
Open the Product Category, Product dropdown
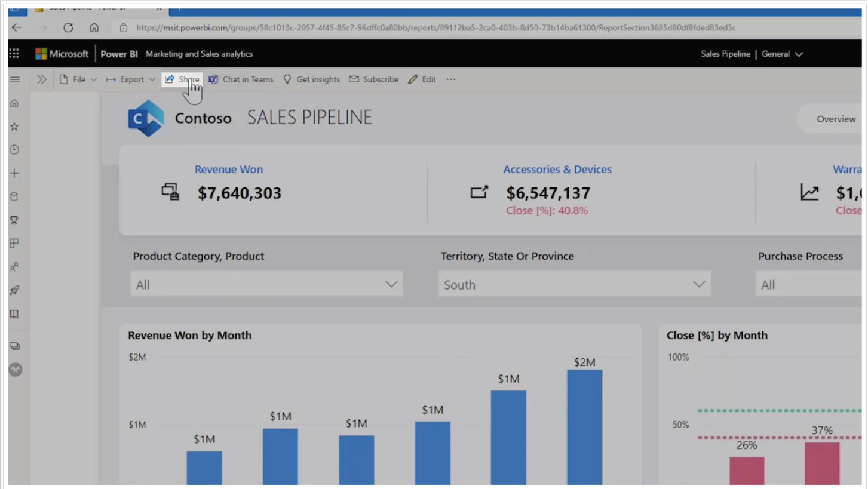pyautogui.click(x=266, y=284)
